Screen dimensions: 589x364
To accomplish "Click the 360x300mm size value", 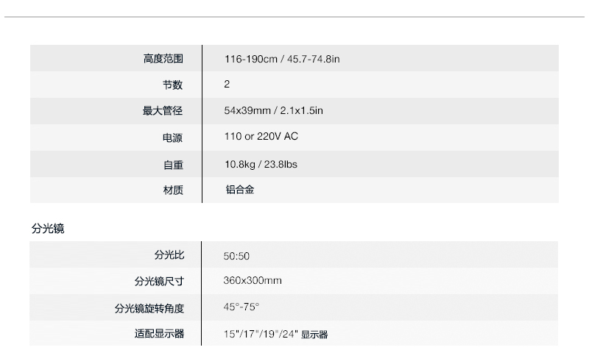I will (253, 280).
